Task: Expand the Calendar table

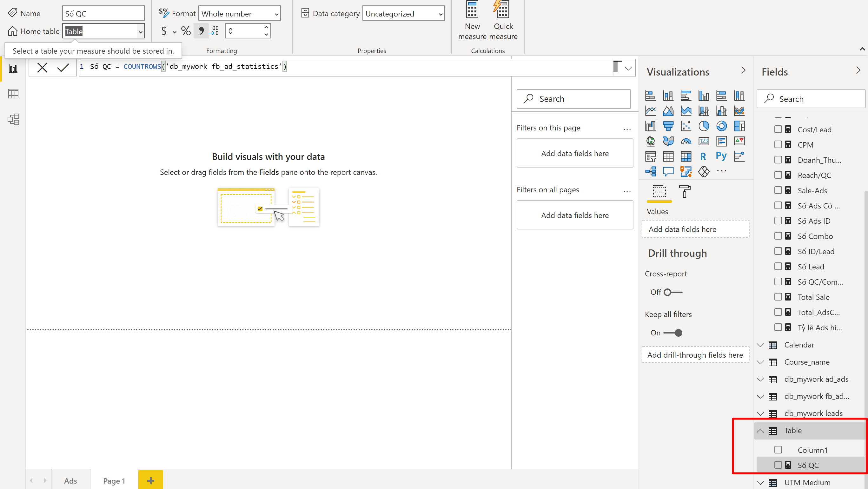Action: click(x=760, y=345)
